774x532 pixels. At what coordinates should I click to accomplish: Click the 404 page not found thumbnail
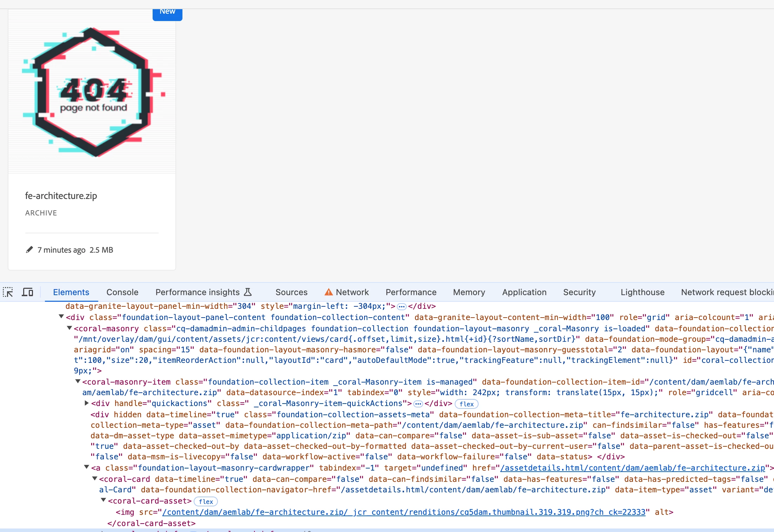tap(92, 92)
